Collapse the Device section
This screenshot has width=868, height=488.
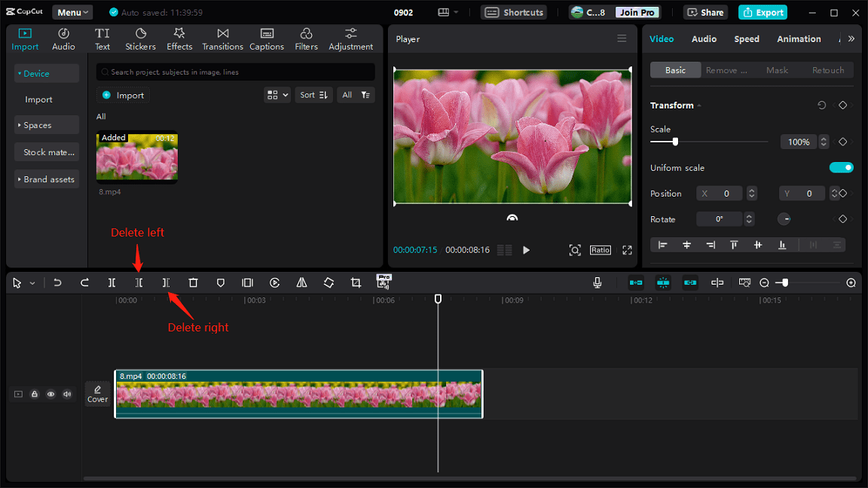(x=47, y=74)
